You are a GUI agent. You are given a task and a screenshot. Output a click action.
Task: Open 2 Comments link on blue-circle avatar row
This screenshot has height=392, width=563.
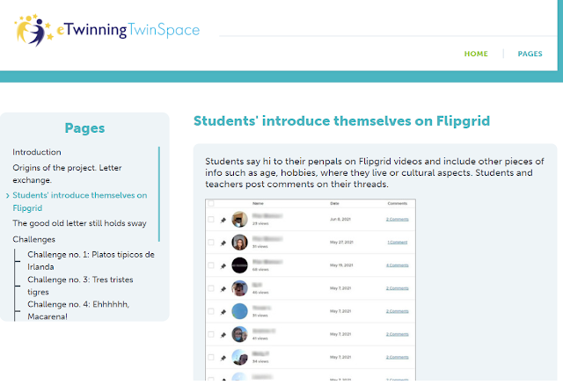(397, 311)
